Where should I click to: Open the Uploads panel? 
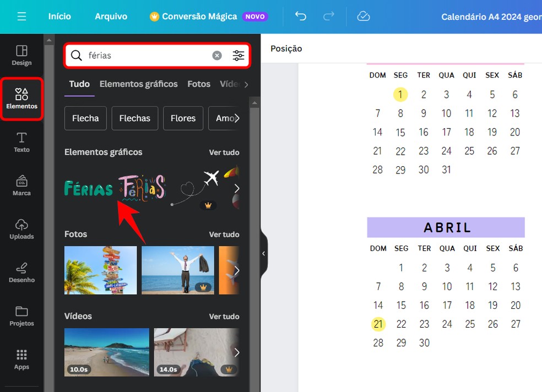21,229
